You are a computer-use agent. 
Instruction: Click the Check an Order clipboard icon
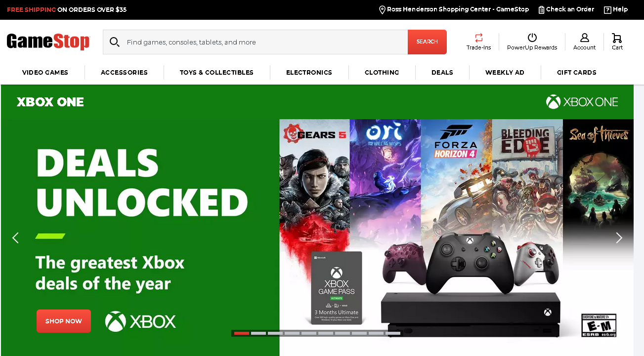coord(541,10)
